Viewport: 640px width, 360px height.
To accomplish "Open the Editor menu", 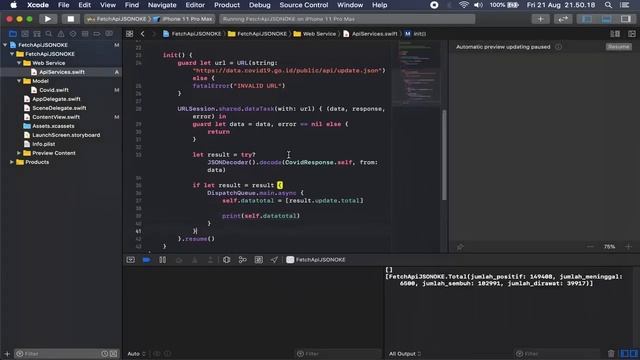I will click(x=195, y=5).
